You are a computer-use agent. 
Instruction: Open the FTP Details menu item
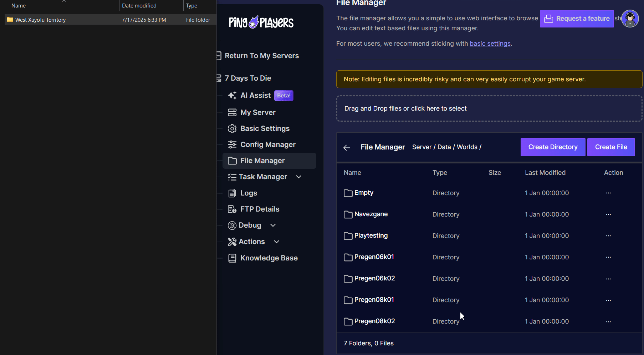point(269,209)
